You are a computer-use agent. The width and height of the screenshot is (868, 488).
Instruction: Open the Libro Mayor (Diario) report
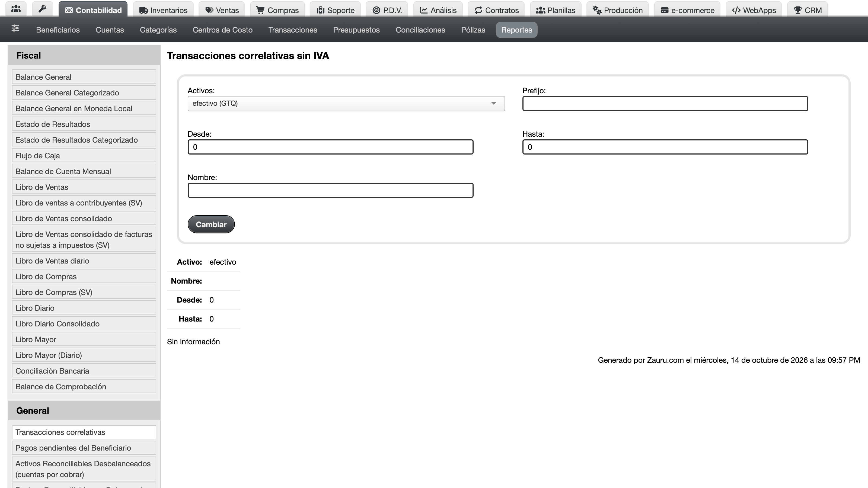84,355
